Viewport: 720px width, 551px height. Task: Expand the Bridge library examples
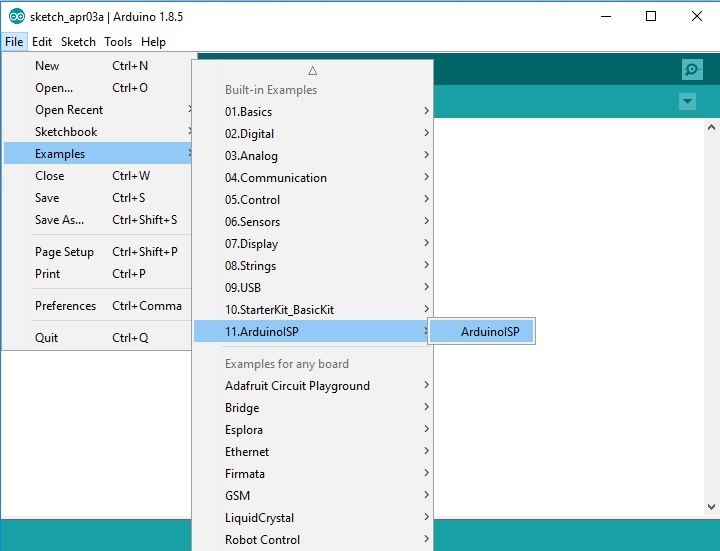tap(313, 408)
